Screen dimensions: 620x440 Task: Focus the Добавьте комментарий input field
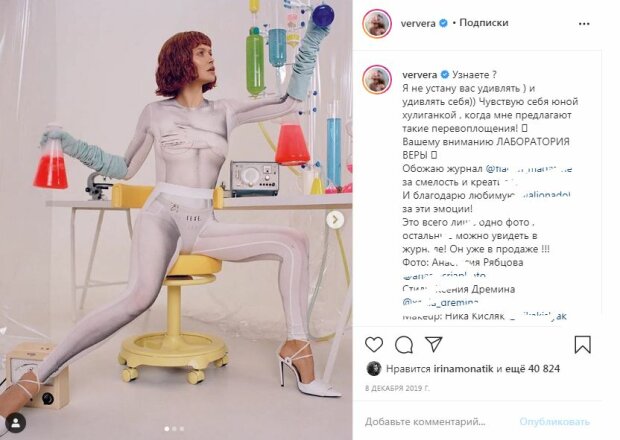pos(425,422)
